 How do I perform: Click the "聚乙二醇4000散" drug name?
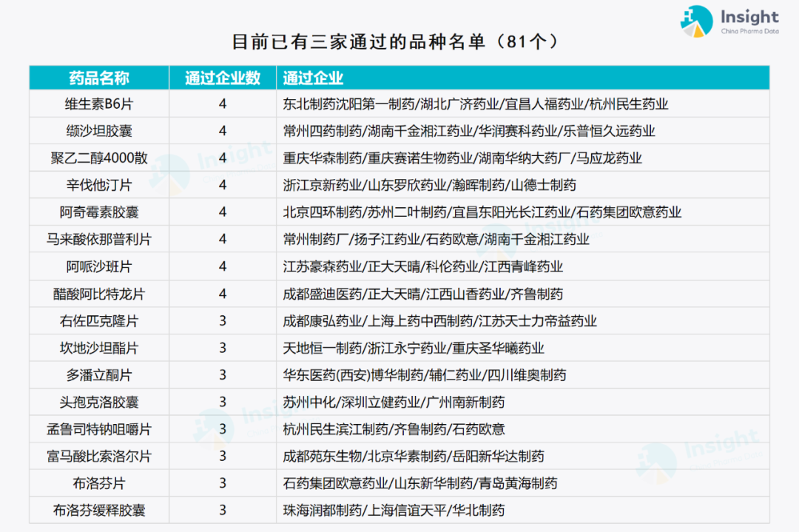[x=99, y=158]
